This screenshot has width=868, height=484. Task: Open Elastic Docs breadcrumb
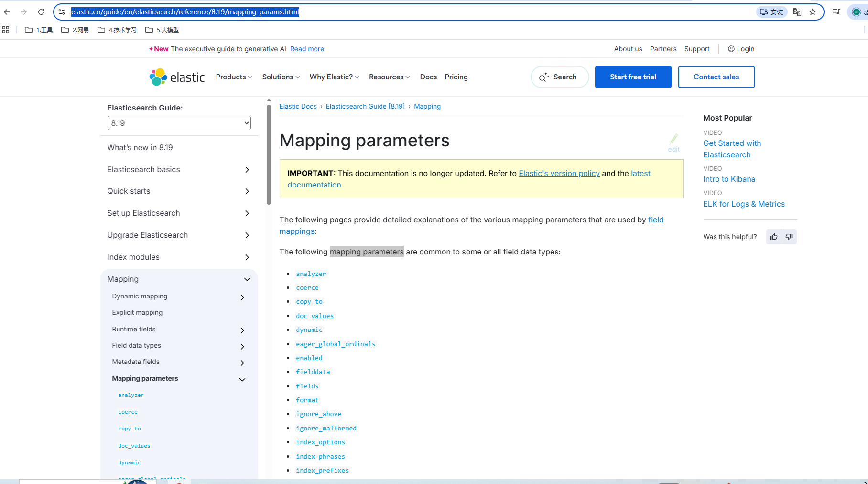click(298, 106)
